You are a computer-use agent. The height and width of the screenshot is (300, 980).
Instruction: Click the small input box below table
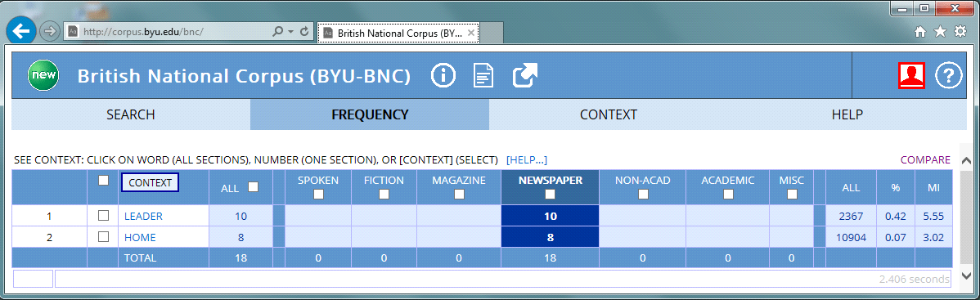(33, 279)
